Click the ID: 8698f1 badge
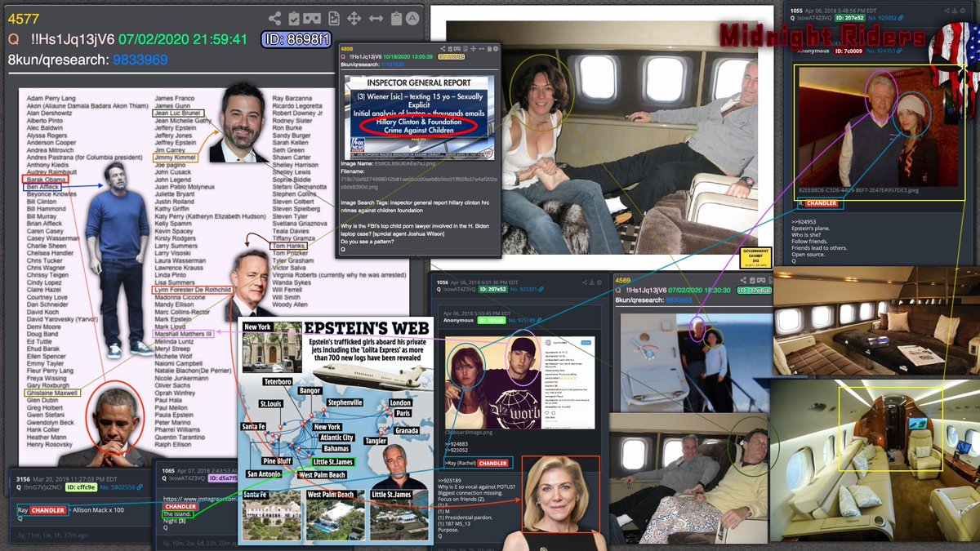Screen dimensions: 980x551 296,39
